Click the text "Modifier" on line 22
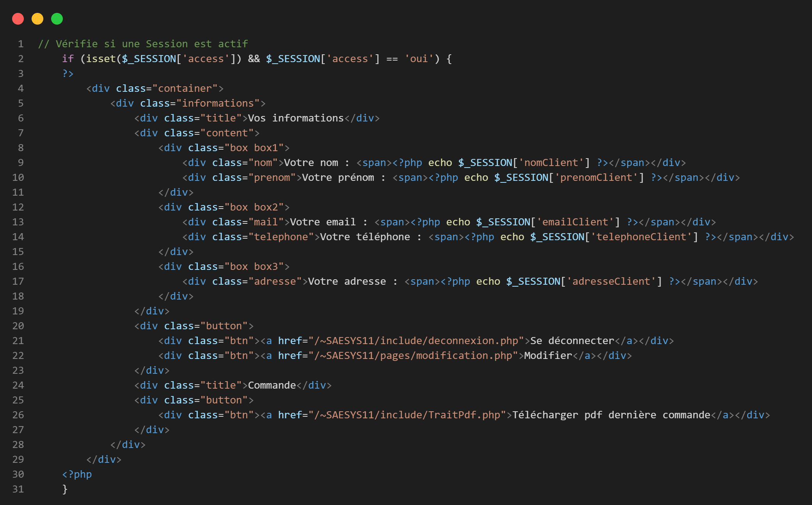The image size is (812, 505). (x=548, y=355)
